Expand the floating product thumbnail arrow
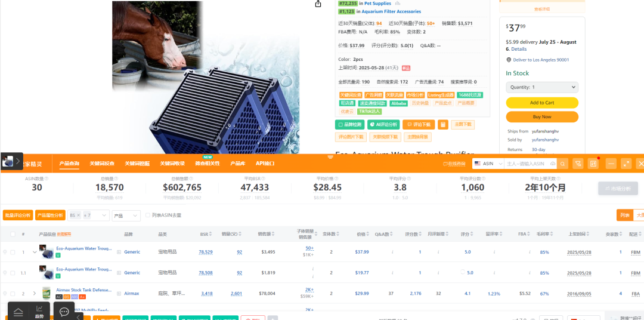 18,162
